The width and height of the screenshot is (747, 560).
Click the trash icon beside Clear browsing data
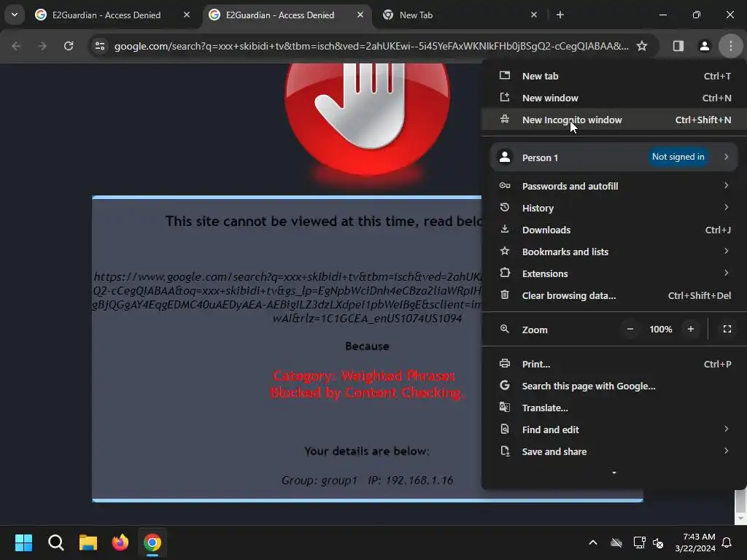pyautogui.click(x=505, y=295)
